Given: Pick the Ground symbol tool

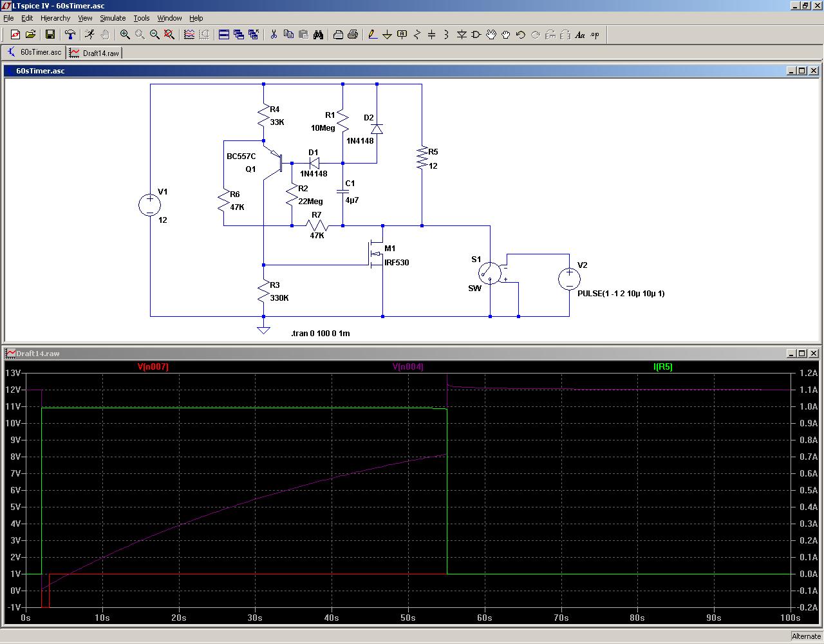Looking at the screenshot, I should [x=387, y=35].
